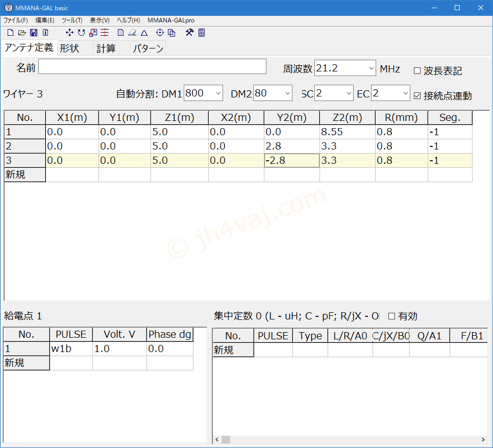Screen dimensions: 493x448
Task: Expand the EC dropdown
Action: pyautogui.click(x=405, y=93)
